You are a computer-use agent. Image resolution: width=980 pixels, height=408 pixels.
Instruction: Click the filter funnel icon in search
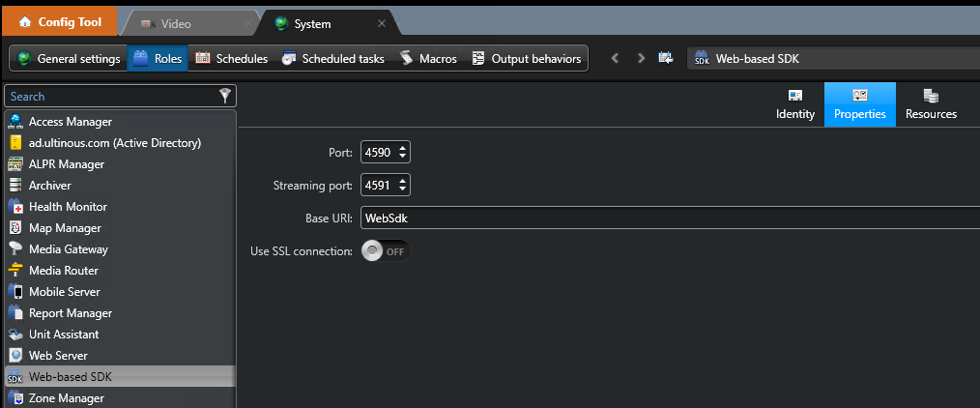pos(225,96)
